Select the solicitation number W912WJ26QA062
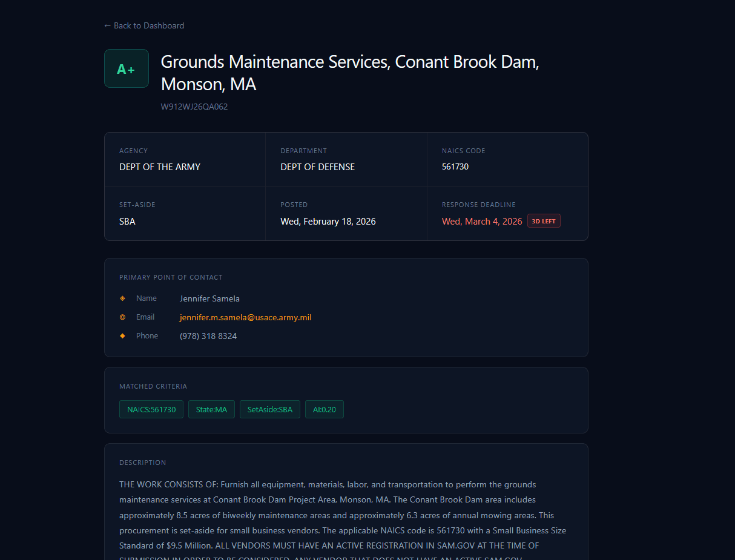Viewport: 735px width, 560px height. pos(194,106)
